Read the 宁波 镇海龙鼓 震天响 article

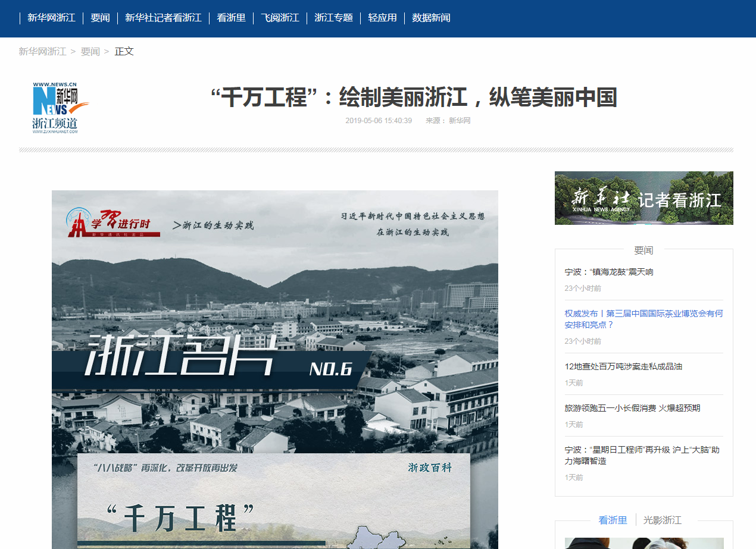click(x=609, y=272)
